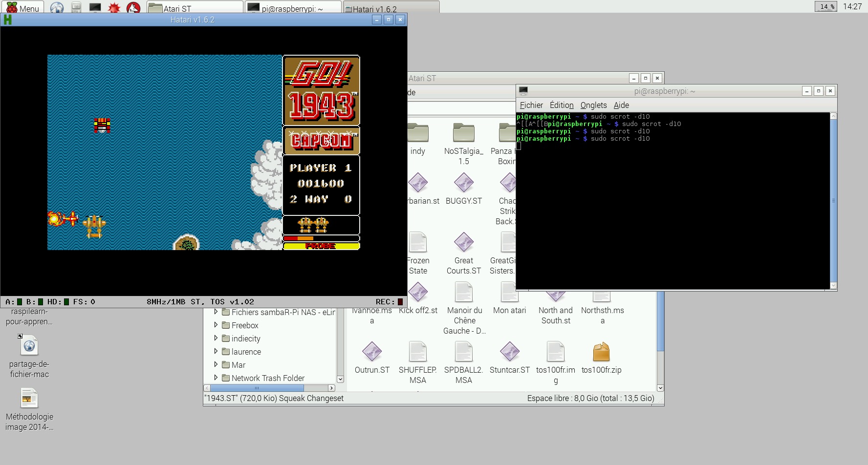Select the indy folder icon
This screenshot has width=868, height=465.
[x=418, y=133]
